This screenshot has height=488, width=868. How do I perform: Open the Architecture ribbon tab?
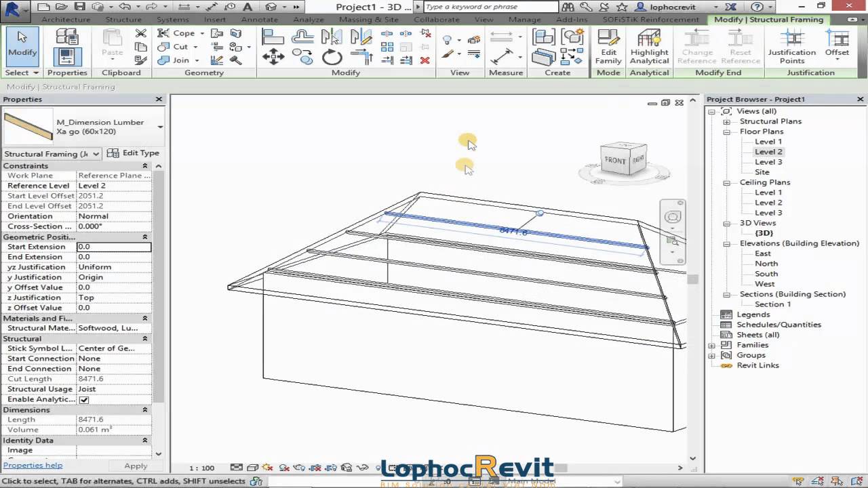(66, 20)
